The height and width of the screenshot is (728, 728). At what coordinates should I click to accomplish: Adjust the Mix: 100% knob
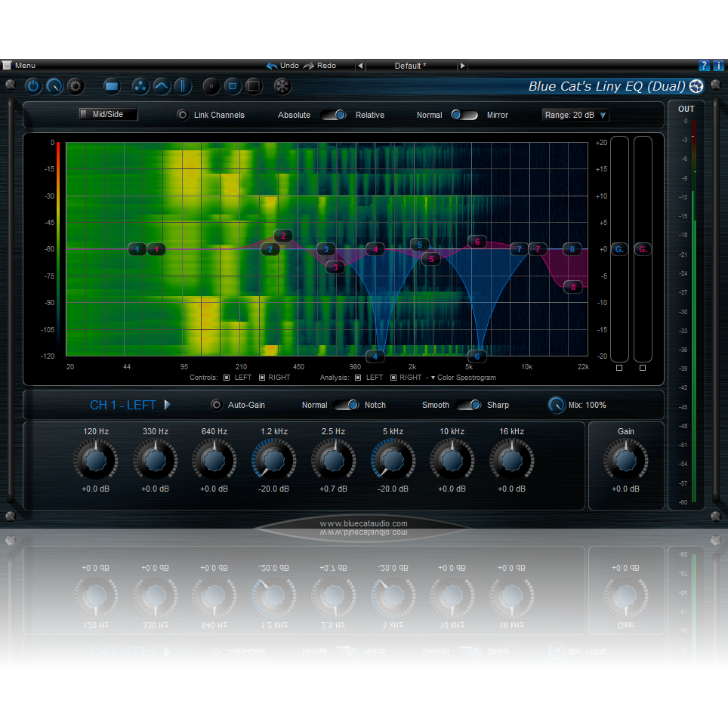click(x=557, y=405)
